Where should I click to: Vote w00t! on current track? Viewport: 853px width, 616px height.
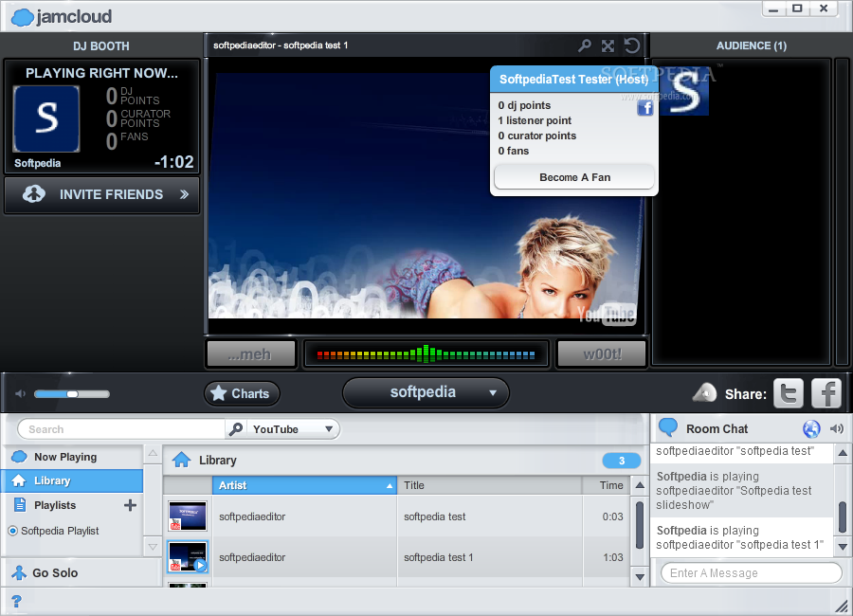point(602,354)
